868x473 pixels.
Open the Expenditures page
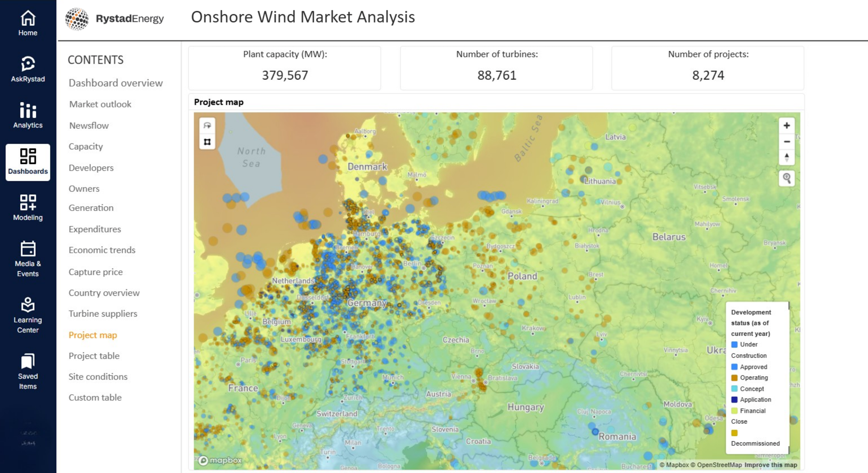coord(95,229)
